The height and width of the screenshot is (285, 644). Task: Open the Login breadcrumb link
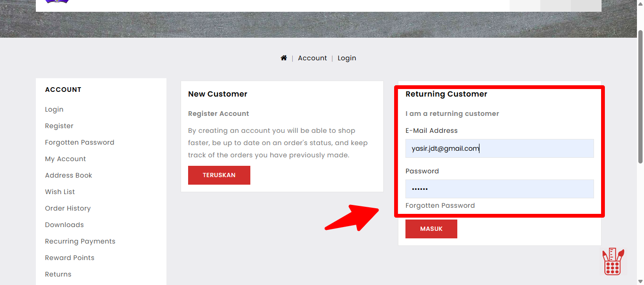(347, 58)
